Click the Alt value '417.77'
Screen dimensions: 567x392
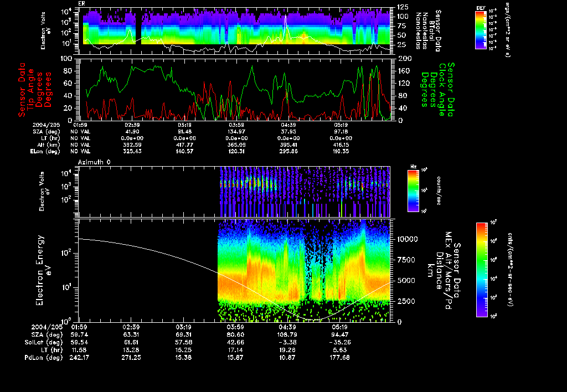pos(184,145)
